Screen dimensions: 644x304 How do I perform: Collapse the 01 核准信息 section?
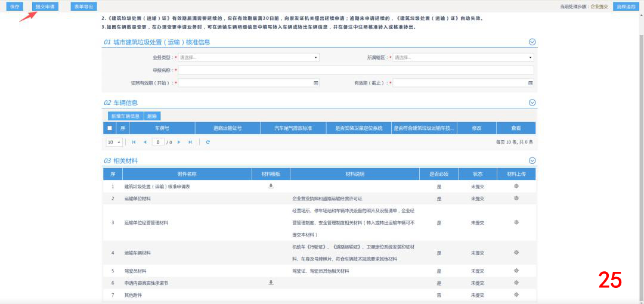coord(532,42)
